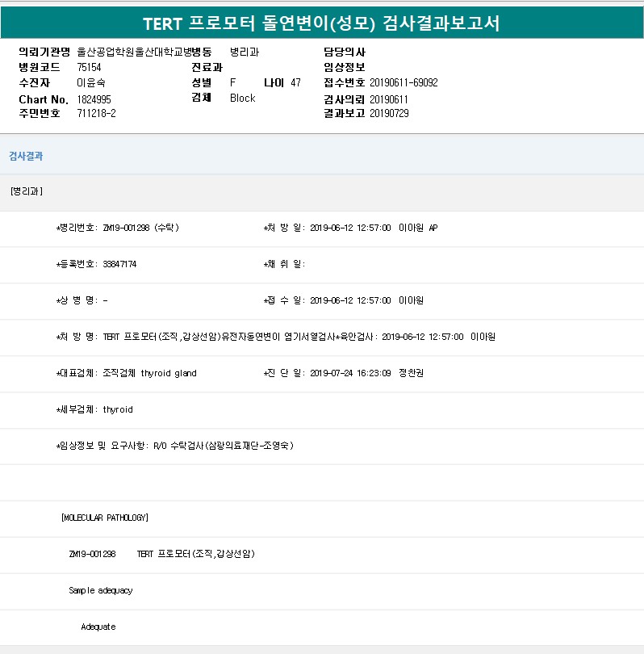Click the specimen value Block
The image size is (644, 654).
pyautogui.click(x=243, y=98)
